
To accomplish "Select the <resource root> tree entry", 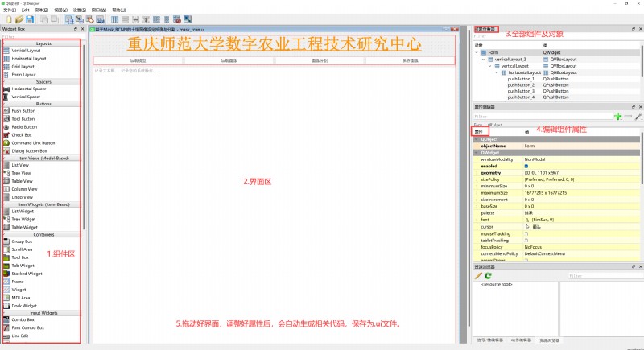I will point(497,284).
